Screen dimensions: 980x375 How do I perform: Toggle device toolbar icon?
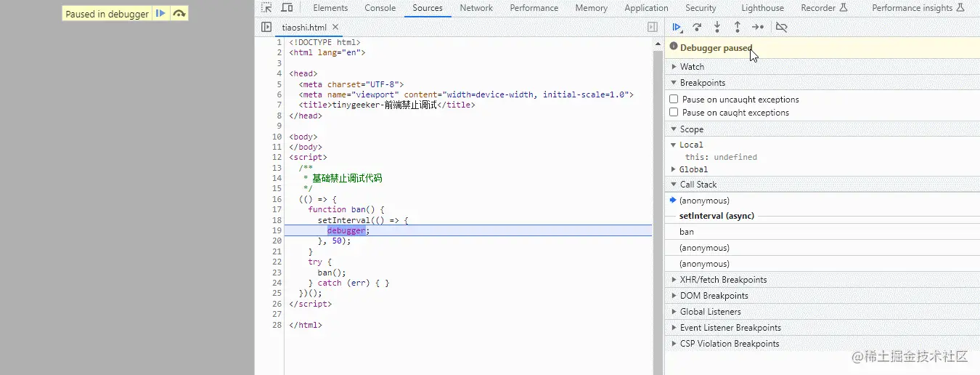pos(287,8)
